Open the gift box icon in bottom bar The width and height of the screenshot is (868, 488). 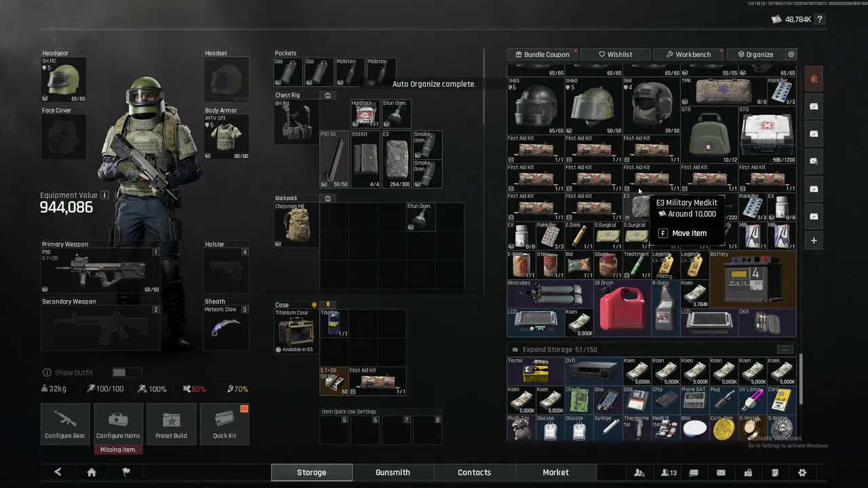(748, 472)
